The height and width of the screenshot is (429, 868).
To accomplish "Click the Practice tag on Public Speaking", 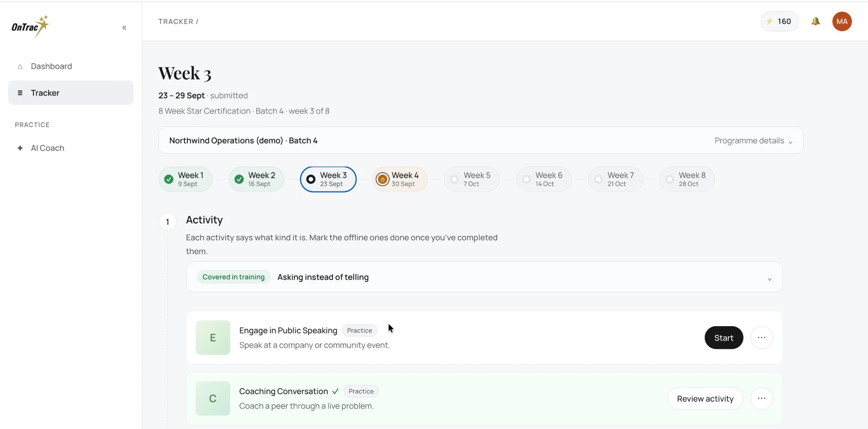I will tap(360, 331).
